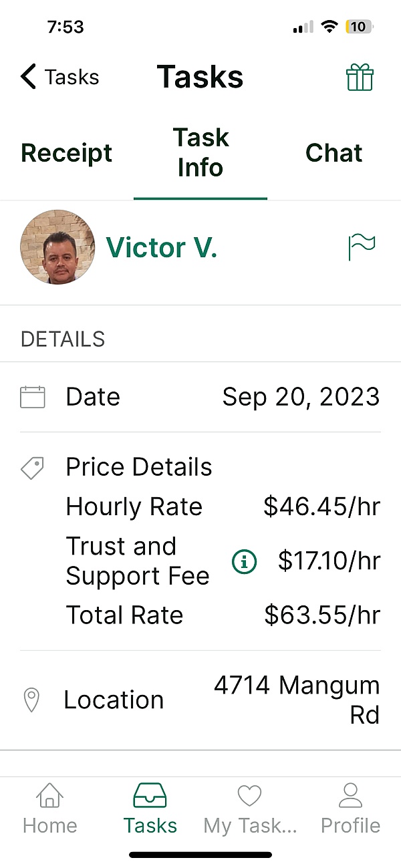Go to Home in bottom navigation
401x868 pixels.
pos(49,809)
